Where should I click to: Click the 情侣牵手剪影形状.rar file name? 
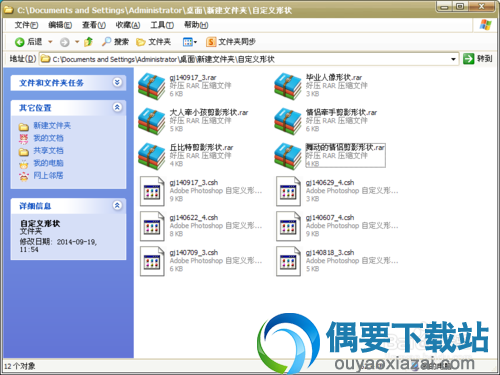341,112
